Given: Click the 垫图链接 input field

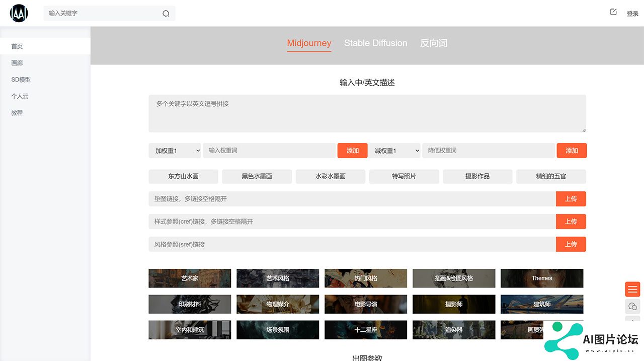Looking at the screenshot, I should click(352, 199).
